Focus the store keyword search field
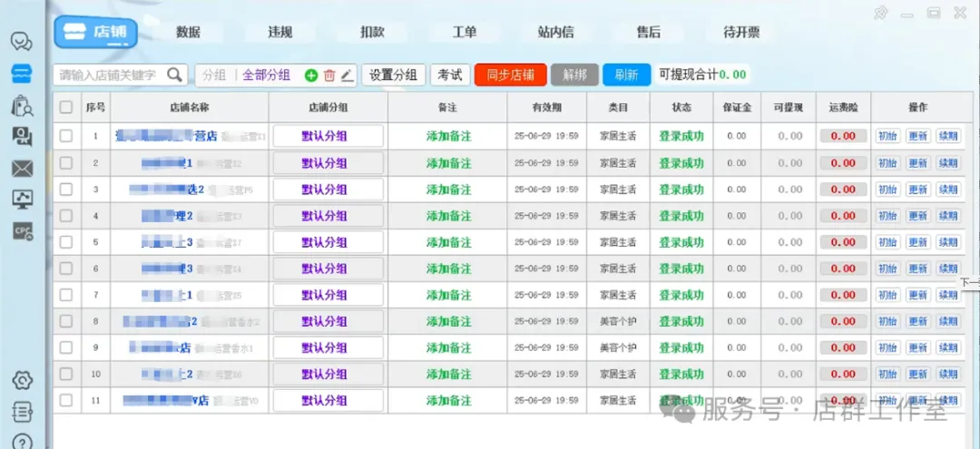Screen dimensions: 980x449 [109, 74]
